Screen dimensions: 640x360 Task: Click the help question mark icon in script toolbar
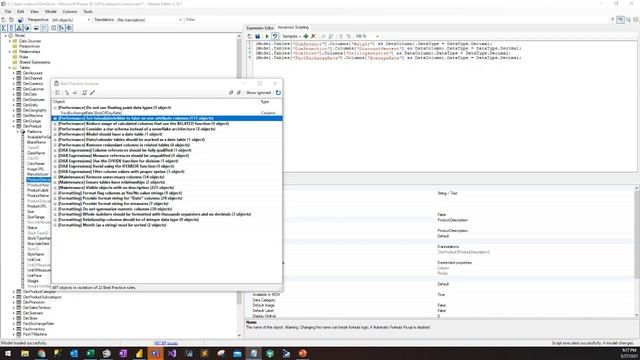pos(275,36)
